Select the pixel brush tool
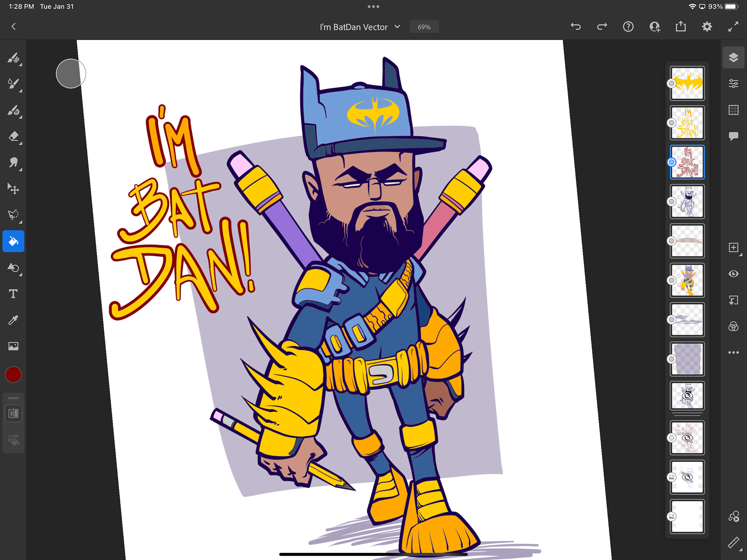747x560 pixels. 13,58
